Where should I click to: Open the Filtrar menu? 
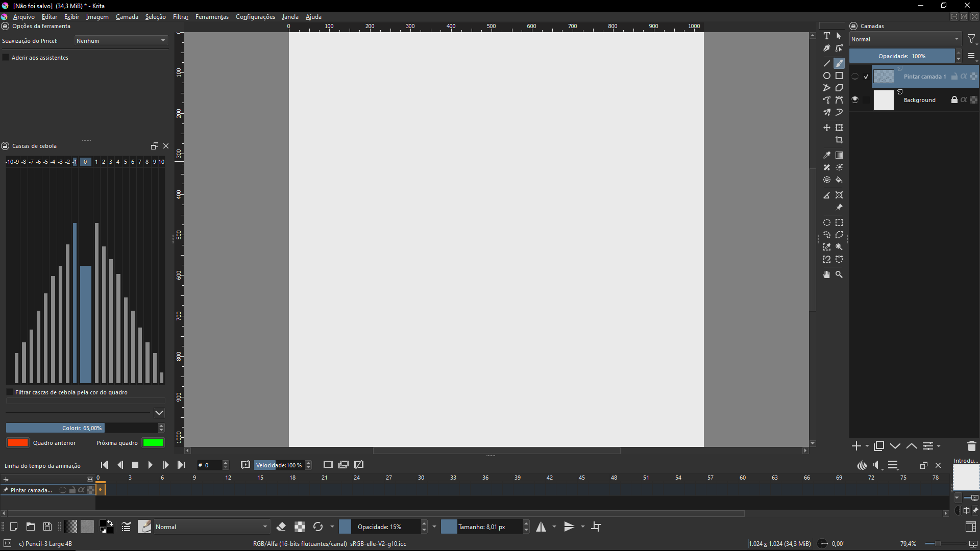[181, 17]
